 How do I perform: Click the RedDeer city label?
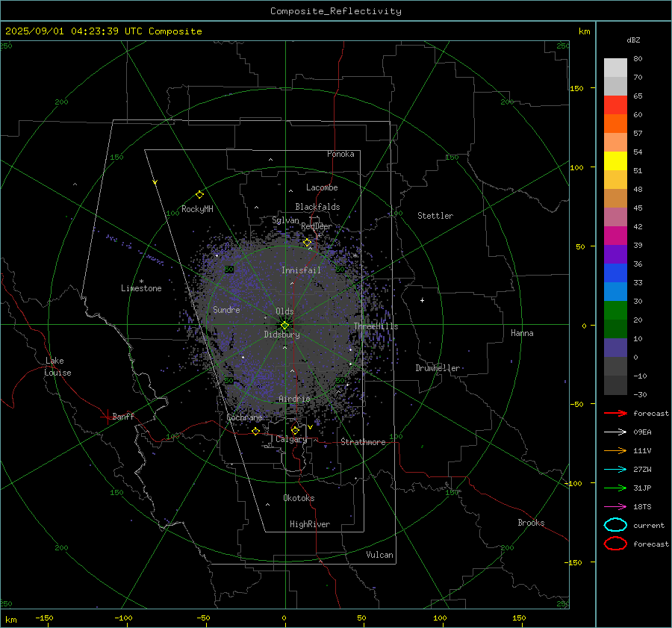[x=317, y=226]
